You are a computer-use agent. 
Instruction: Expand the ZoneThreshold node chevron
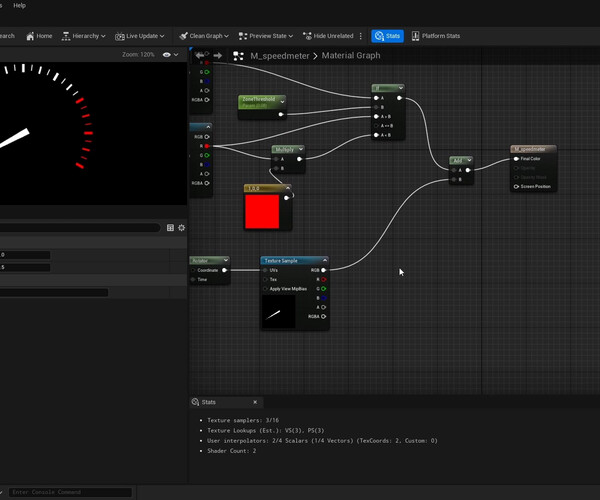[282, 102]
